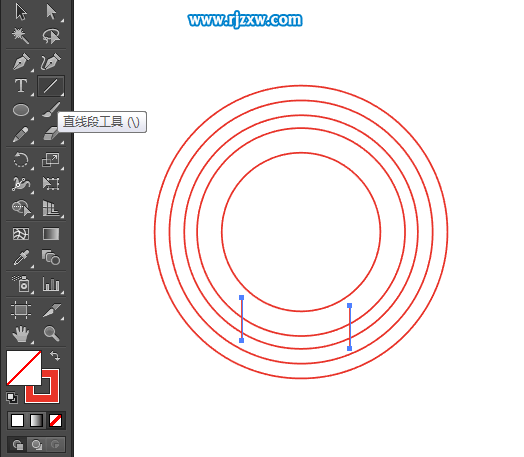Choose the Ellipse tool
This screenshot has height=457, width=524.
pyautogui.click(x=21, y=110)
